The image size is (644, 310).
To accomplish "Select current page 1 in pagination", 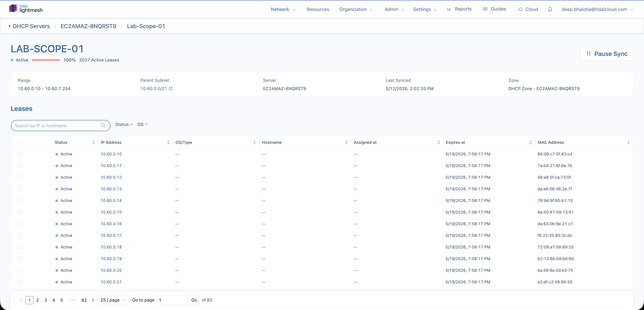I will point(30,300).
